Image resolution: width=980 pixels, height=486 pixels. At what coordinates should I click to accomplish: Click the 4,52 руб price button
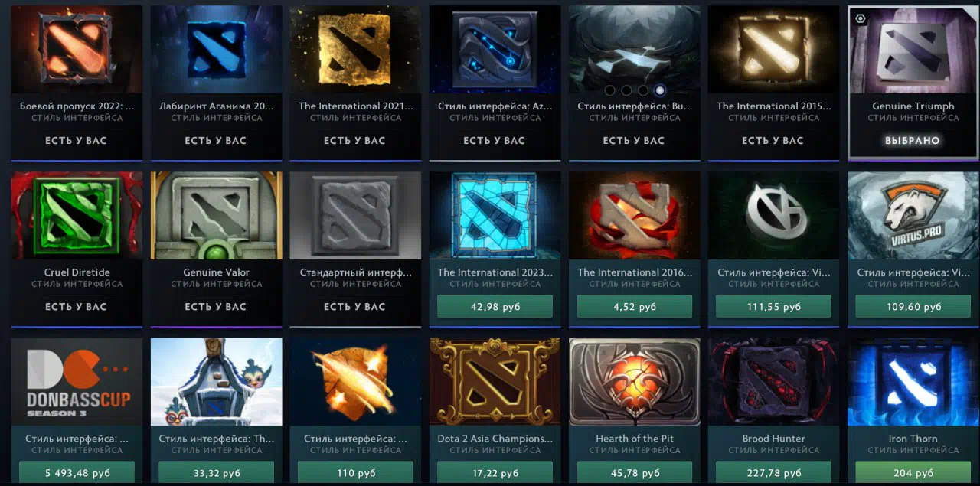coord(634,307)
